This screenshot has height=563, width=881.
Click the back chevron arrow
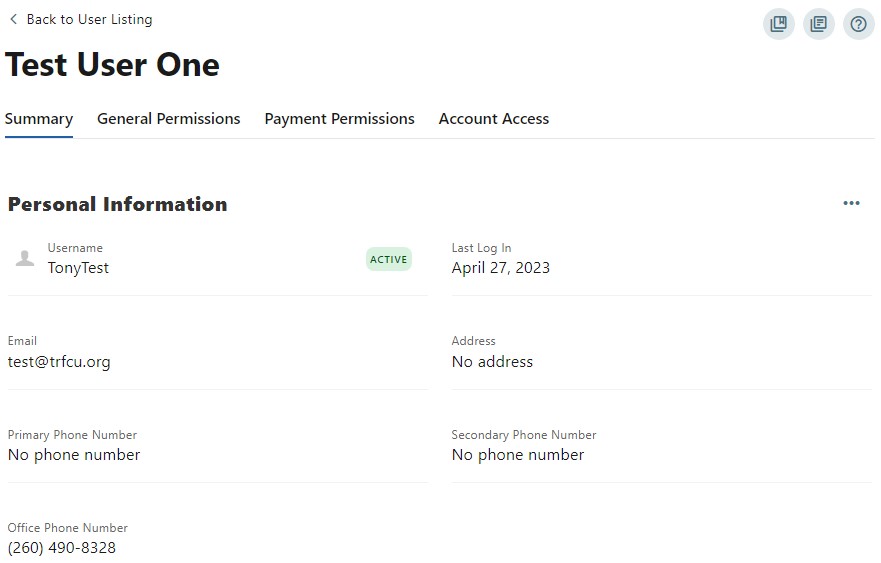[13, 19]
